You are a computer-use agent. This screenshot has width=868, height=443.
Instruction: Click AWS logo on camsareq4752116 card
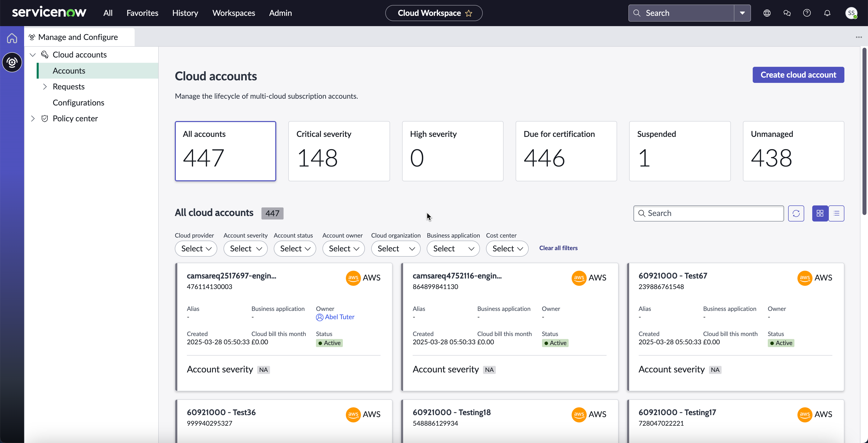point(579,278)
